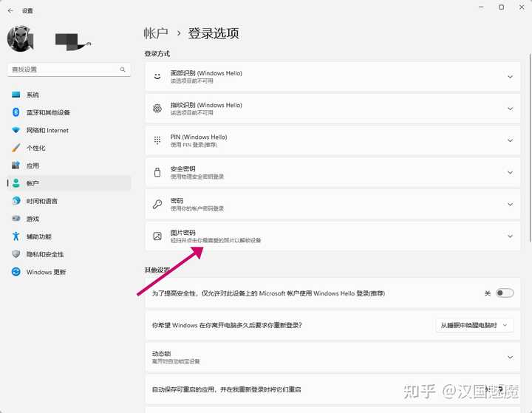
Task: Click the 游戏 controller icon
Action: 16,219
